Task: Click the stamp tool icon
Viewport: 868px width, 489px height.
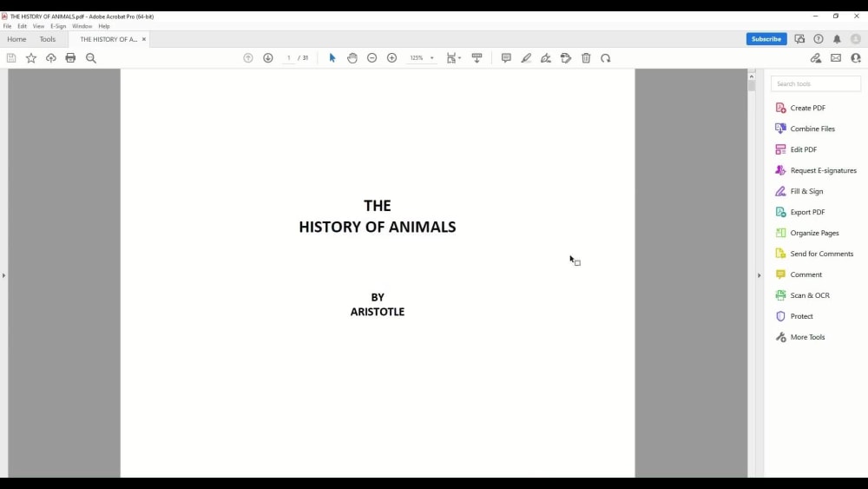Action: point(566,58)
